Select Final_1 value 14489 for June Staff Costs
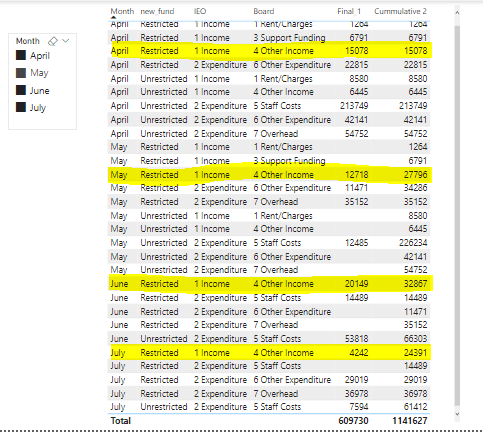The width and height of the screenshot is (483, 433). click(356, 298)
